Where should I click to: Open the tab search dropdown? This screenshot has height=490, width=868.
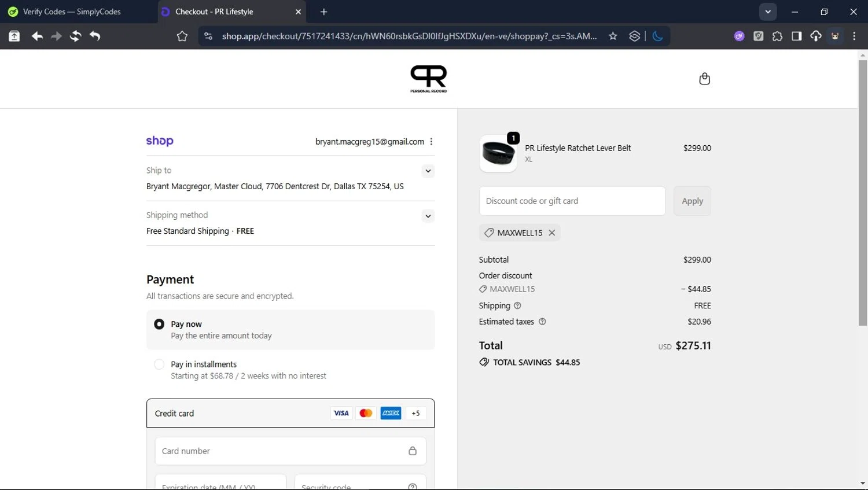click(768, 12)
